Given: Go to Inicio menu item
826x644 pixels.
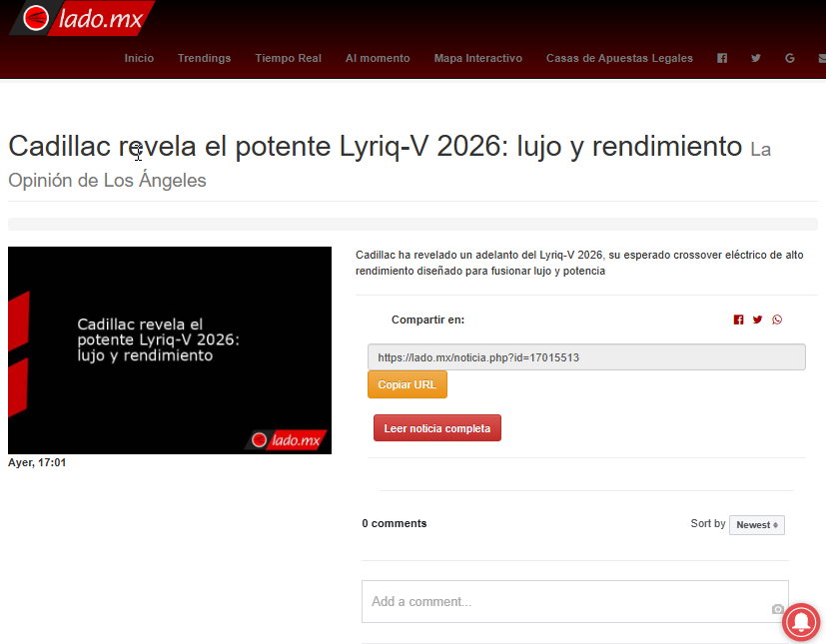Looking at the screenshot, I should (x=139, y=59).
